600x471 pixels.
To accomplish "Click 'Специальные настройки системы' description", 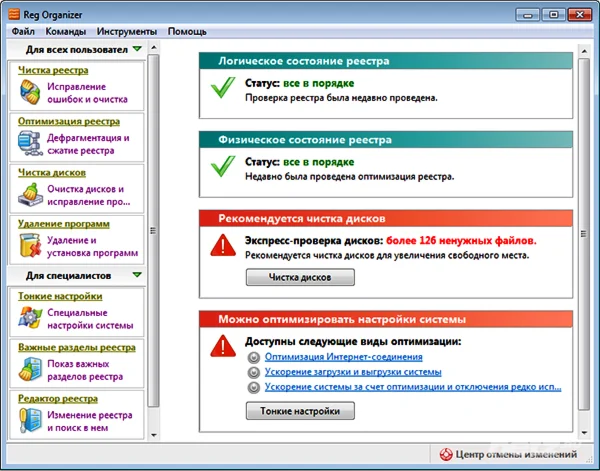I will (x=90, y=319).
